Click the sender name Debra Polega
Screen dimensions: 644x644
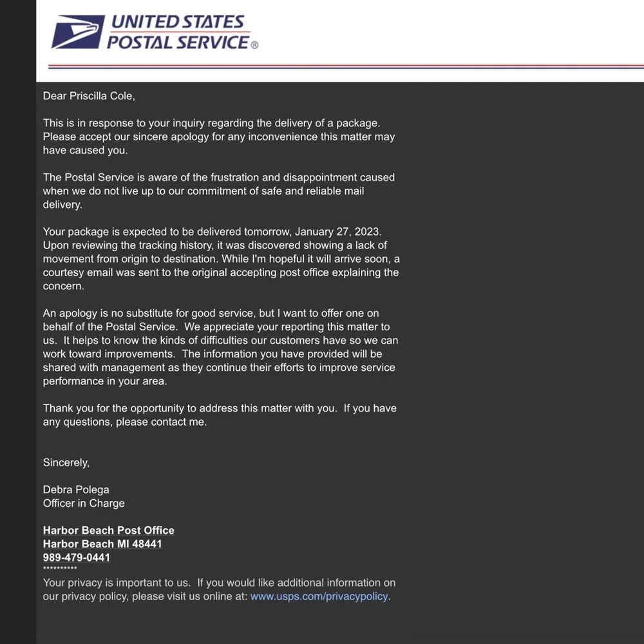pos(76,489)
